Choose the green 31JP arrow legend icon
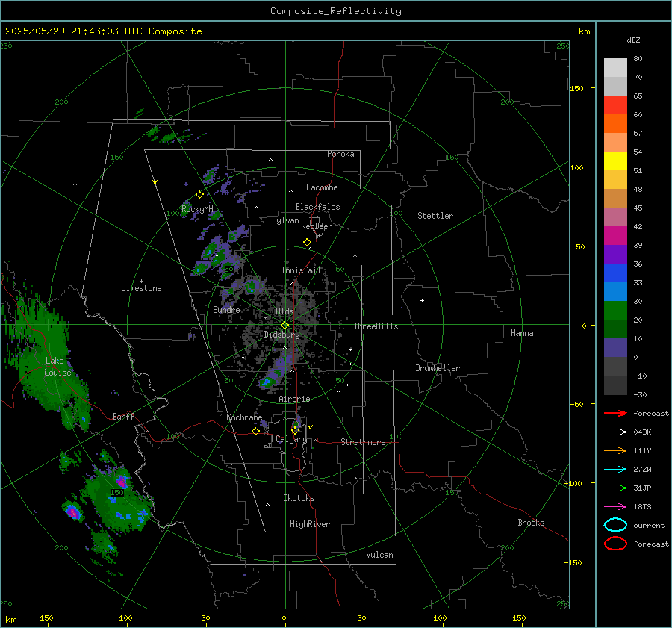The width and height of the screenshot is (672, 628). click(x=615, y=488)
